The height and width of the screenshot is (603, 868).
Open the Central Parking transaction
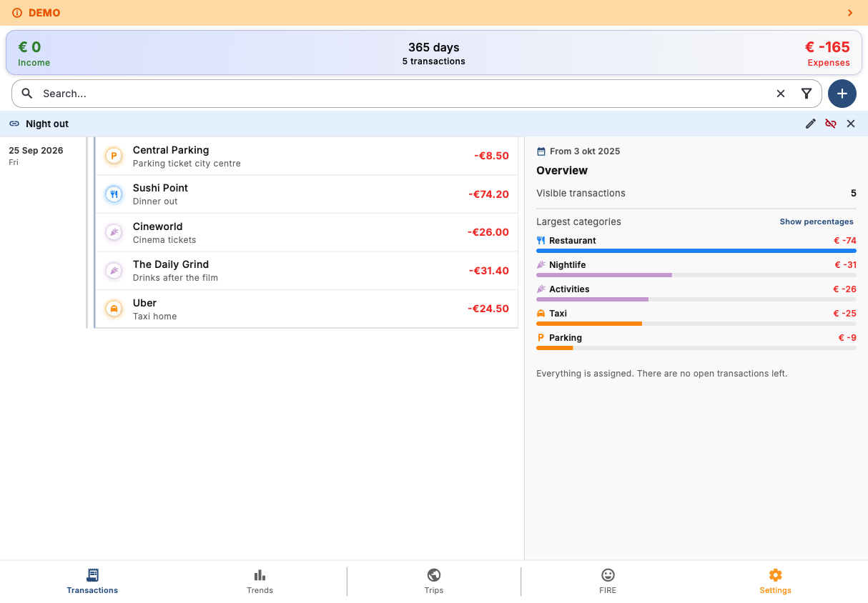point(307,156)
